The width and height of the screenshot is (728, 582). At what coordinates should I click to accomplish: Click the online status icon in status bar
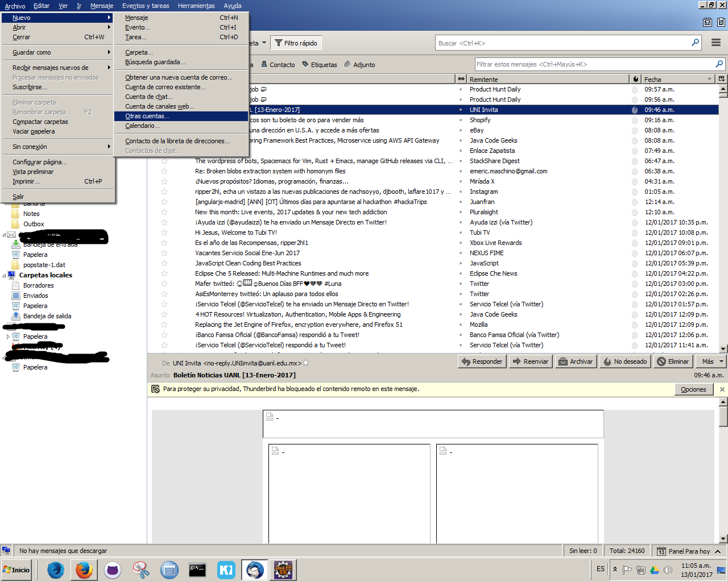coord(6,551)
